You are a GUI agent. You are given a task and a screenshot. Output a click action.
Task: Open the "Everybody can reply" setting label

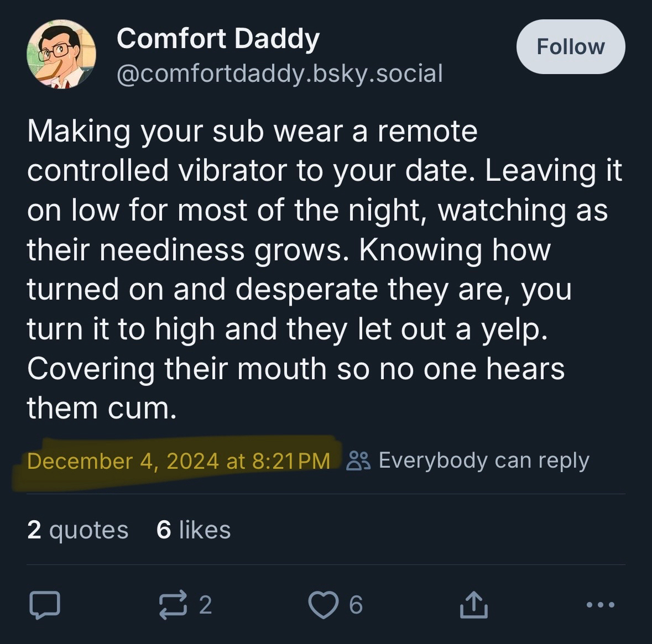click(484, 460)
